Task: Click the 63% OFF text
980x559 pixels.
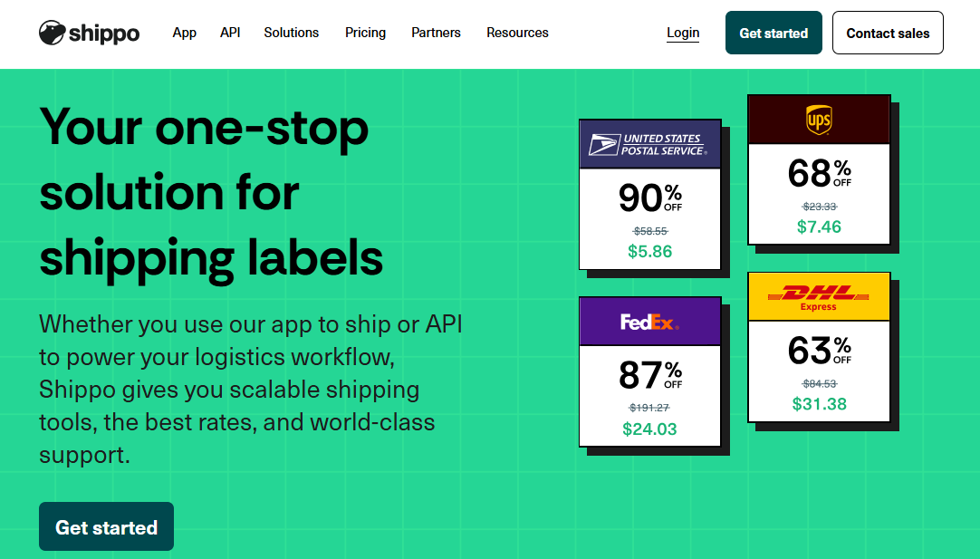Action: tap(820, 350)
